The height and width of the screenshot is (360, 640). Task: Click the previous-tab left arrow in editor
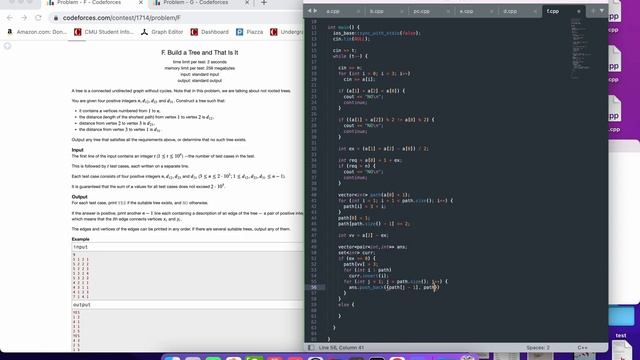tap(309, 11)
